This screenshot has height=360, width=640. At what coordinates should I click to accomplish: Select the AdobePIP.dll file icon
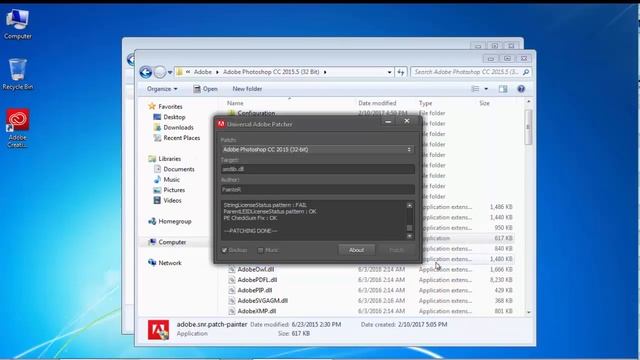[231, 290]
